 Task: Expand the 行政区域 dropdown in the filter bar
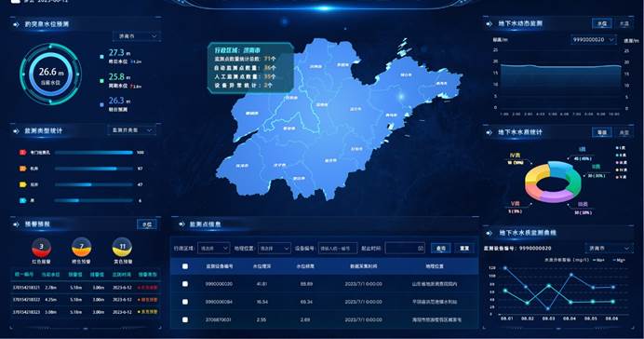213,248
